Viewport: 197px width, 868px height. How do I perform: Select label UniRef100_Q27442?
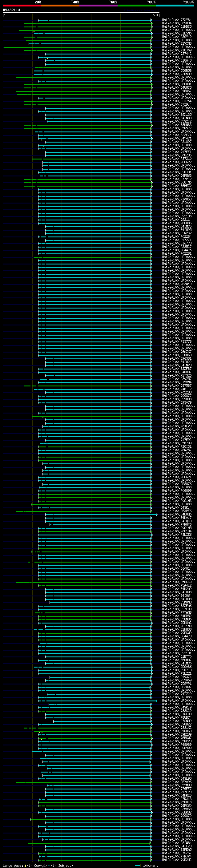177,54
